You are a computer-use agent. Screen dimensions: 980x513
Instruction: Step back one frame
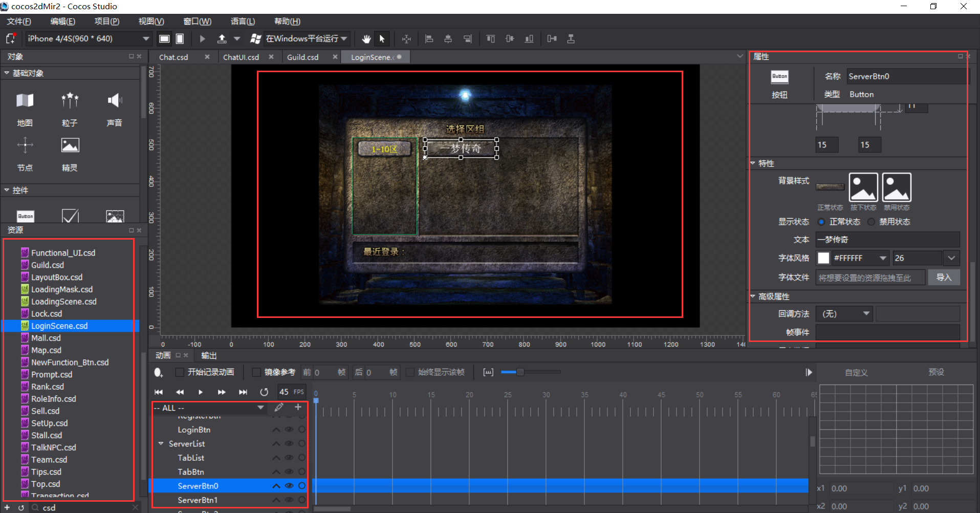[180, 392]
